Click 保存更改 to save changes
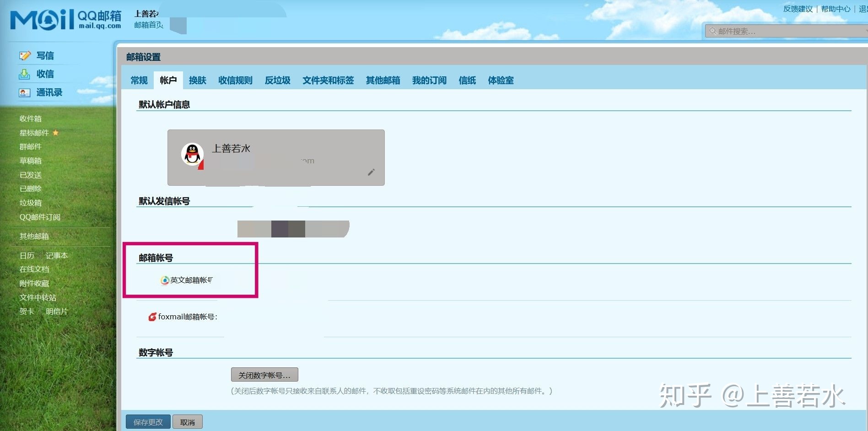 147,421
